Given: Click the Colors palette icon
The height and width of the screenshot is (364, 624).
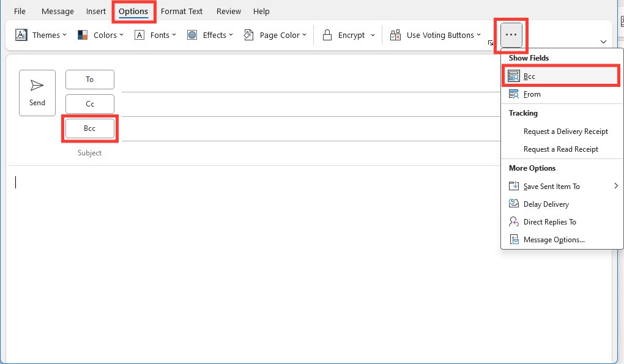Looking at the screenshot, I should click(83, 35).
